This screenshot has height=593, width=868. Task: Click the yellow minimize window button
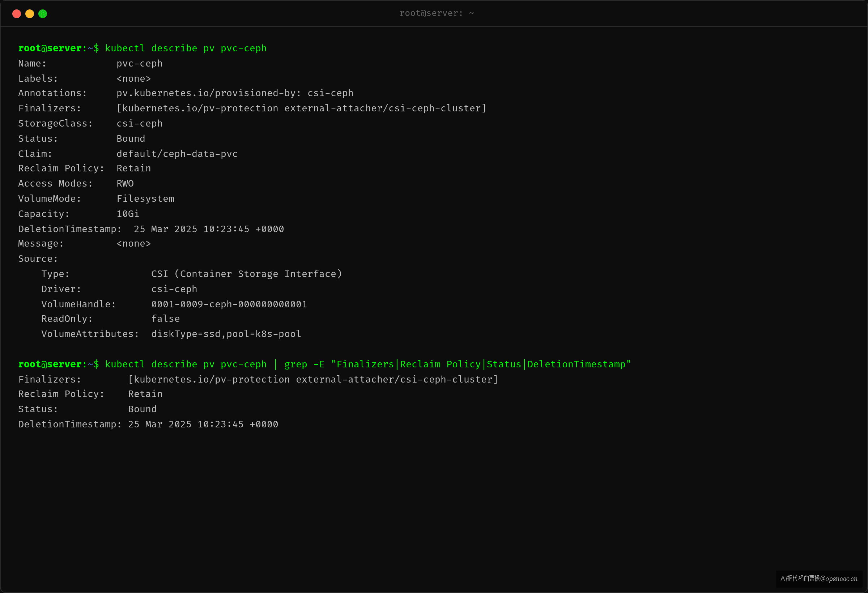coord(30,14)
